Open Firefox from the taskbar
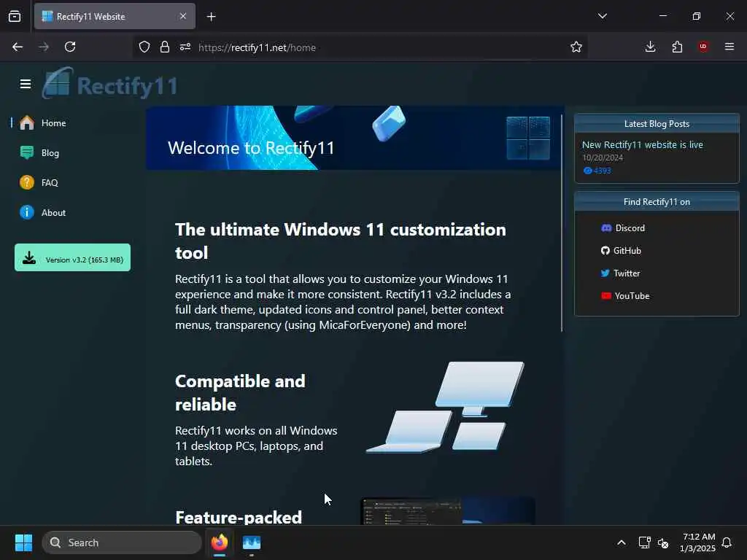 [x=220, y=542]
